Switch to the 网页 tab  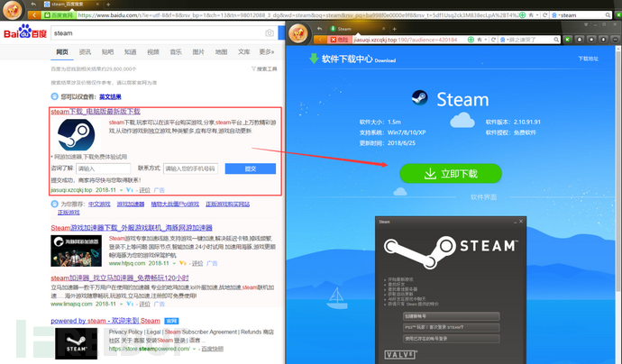tap(62, 52)
